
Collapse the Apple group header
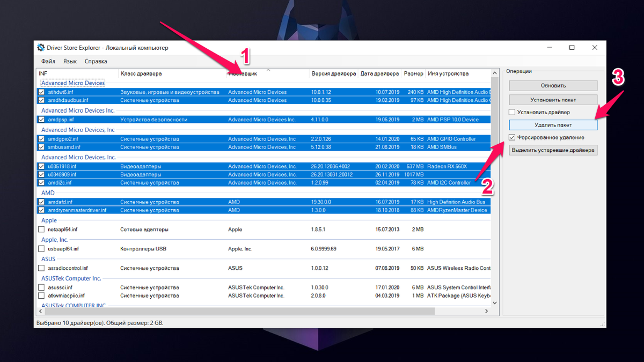coord(49,220)
